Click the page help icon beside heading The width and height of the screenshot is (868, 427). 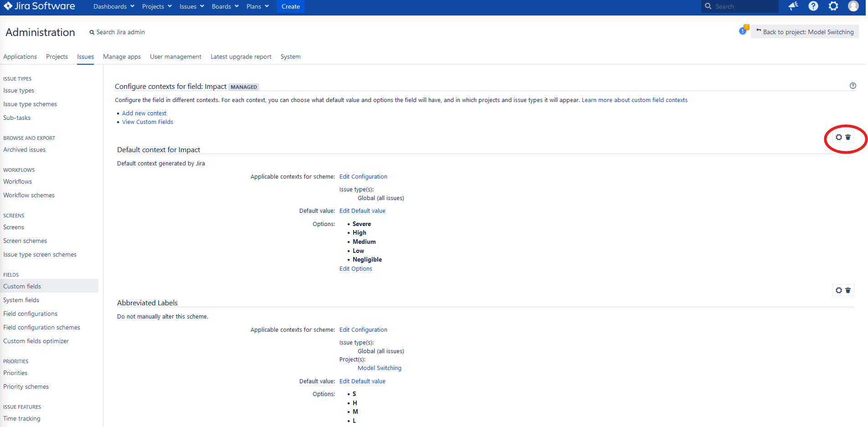click(853, 86)
